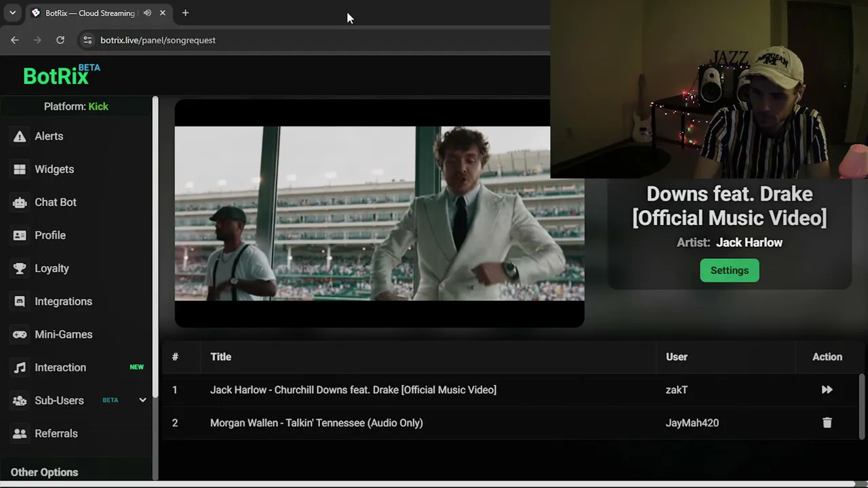Click the Title column header

pyautogui.click(x=220, y=357)
